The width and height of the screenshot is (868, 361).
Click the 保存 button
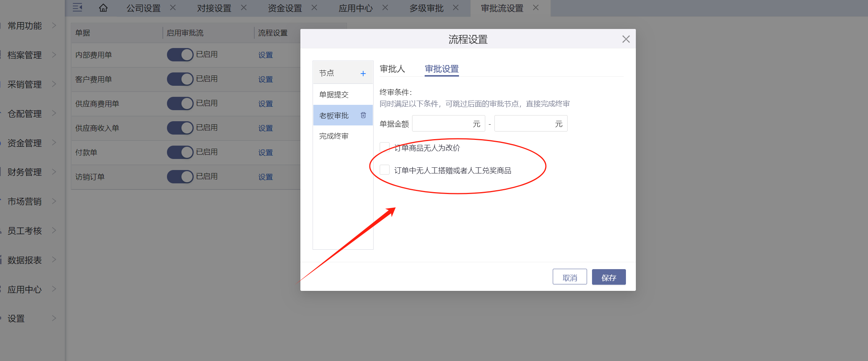608,277
